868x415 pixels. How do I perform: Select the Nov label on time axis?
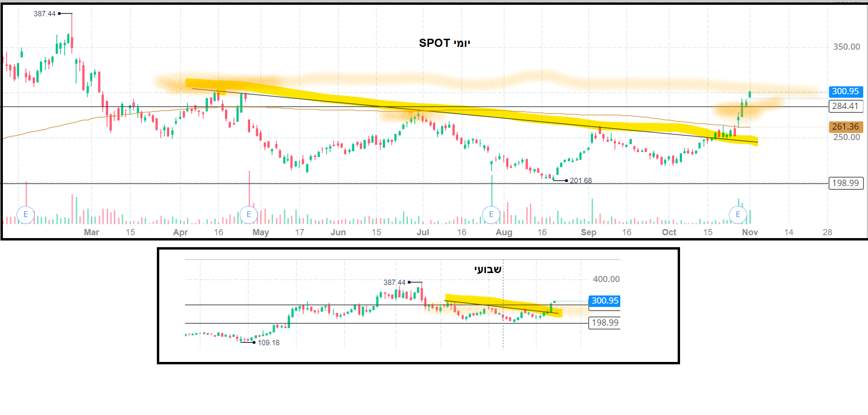point(750,232)
